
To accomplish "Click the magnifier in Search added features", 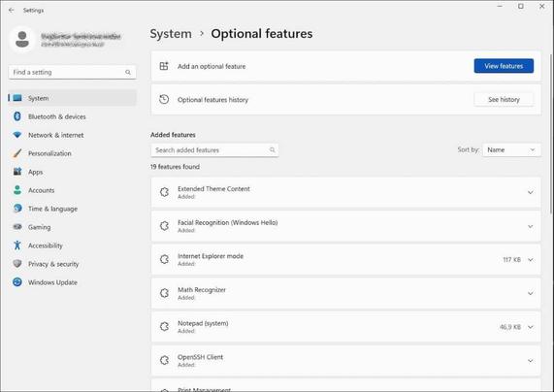I will click(x=272, y=149).
